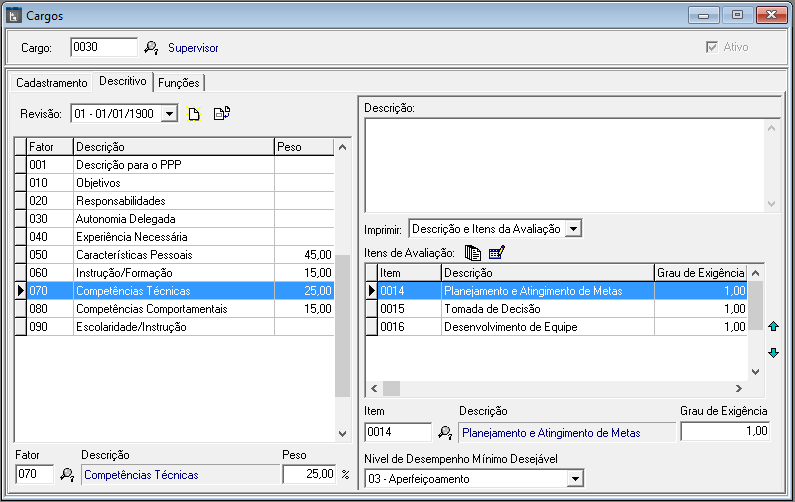Click the Supervisor cargo name
The width and height of the screenshot is (795, 502).
pos(193,48)
